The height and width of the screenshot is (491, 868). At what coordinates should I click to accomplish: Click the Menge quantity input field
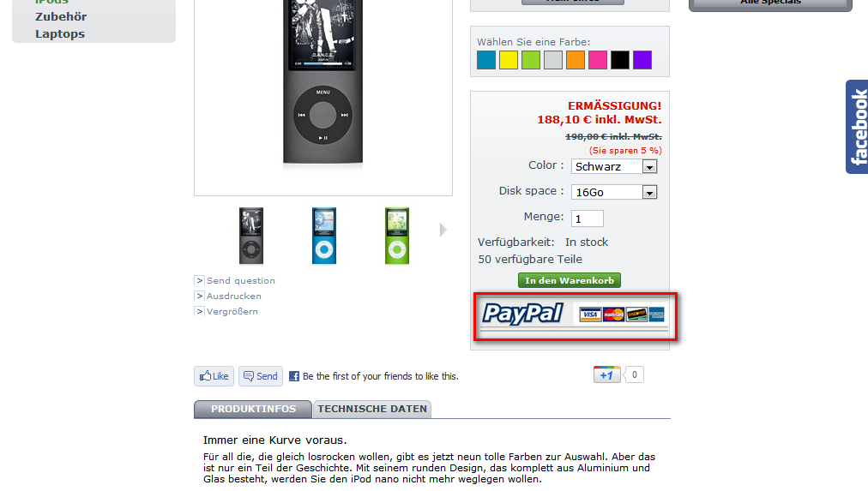(x=587, y=219)
